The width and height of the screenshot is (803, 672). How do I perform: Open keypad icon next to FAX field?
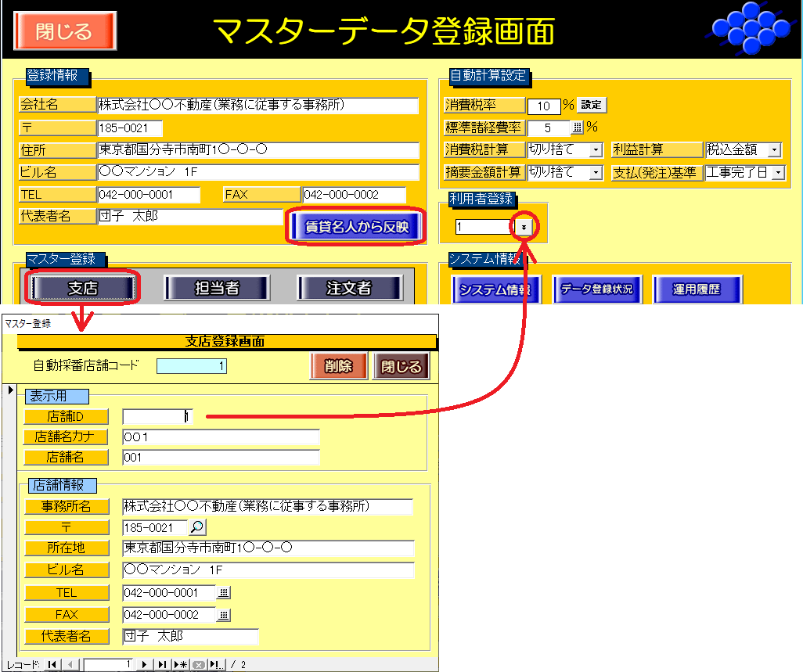click(x=223, y=615)
